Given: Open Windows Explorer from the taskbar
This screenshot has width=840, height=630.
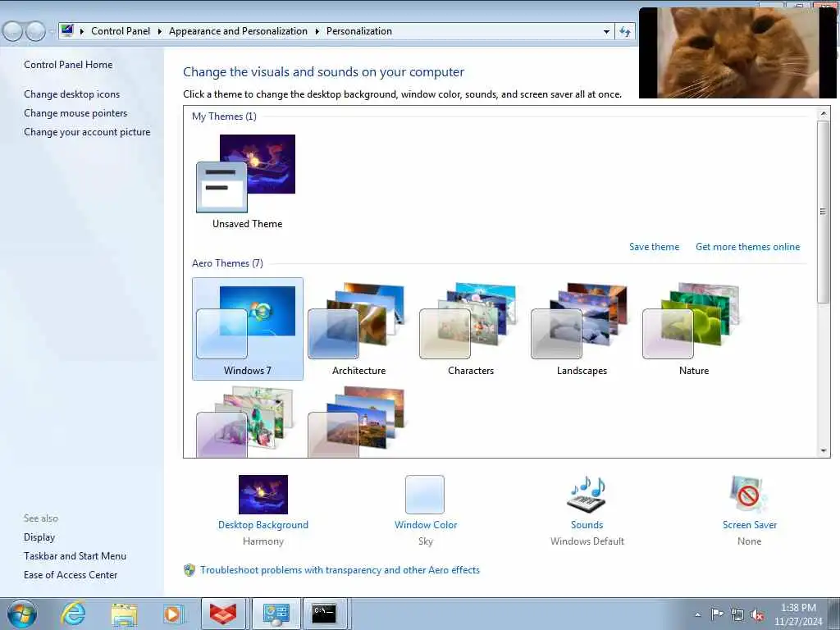Looking at the screenshot, I should coord(124,614).
